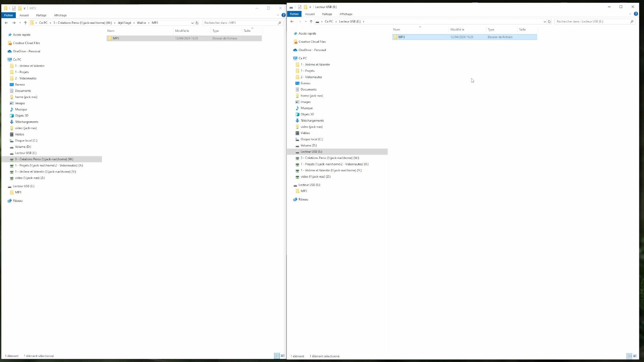Click Ce PC breadcrumb in right address bar
Viewport: 644px width, 362px height.
[x=329, y=21]
